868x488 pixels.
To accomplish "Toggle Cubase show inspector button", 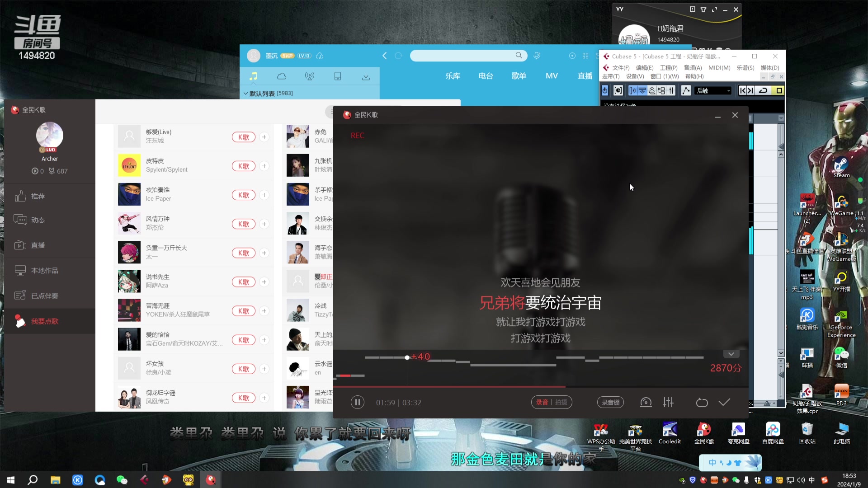I will 632,90.
